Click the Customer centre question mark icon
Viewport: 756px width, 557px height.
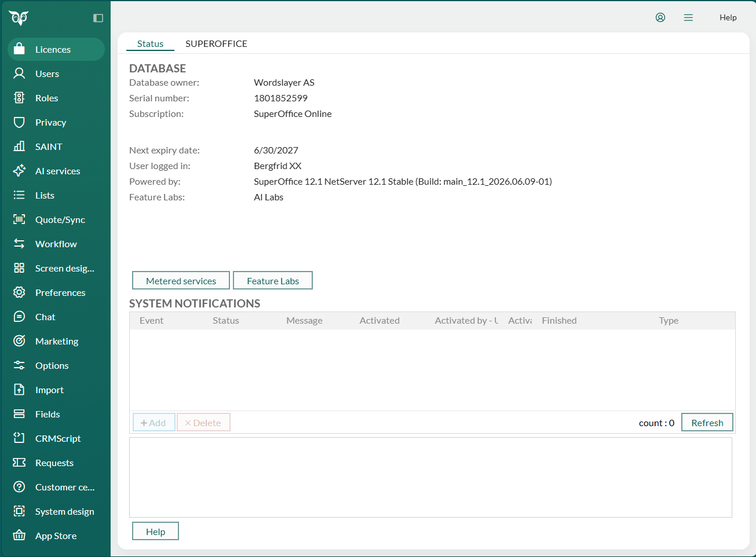(19, 487)
